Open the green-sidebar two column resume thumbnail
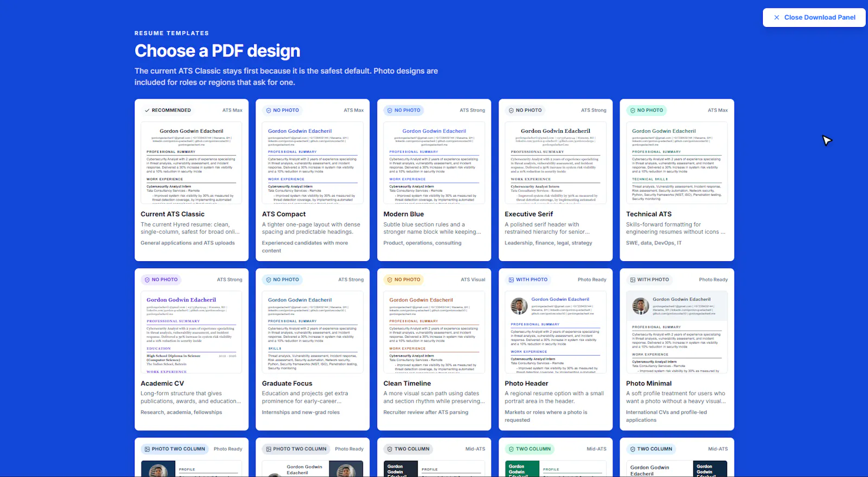Viewport: 868px width, 477px height. tap(556, 469)
